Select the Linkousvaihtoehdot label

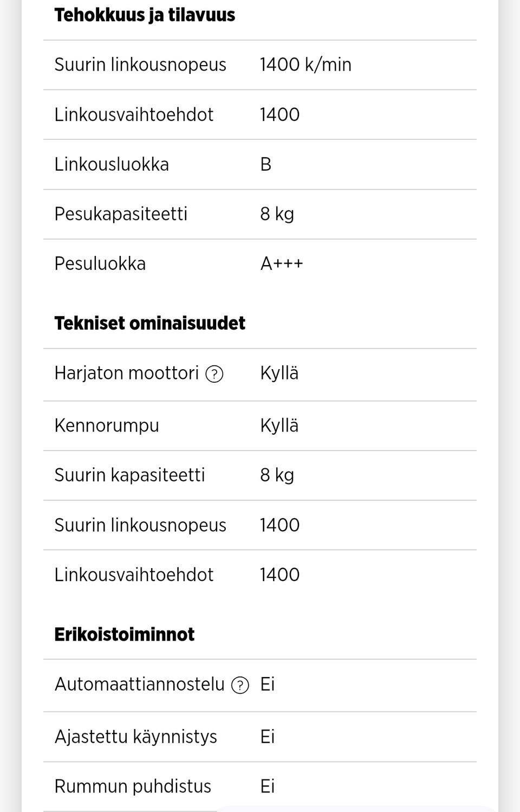[133, 114]
